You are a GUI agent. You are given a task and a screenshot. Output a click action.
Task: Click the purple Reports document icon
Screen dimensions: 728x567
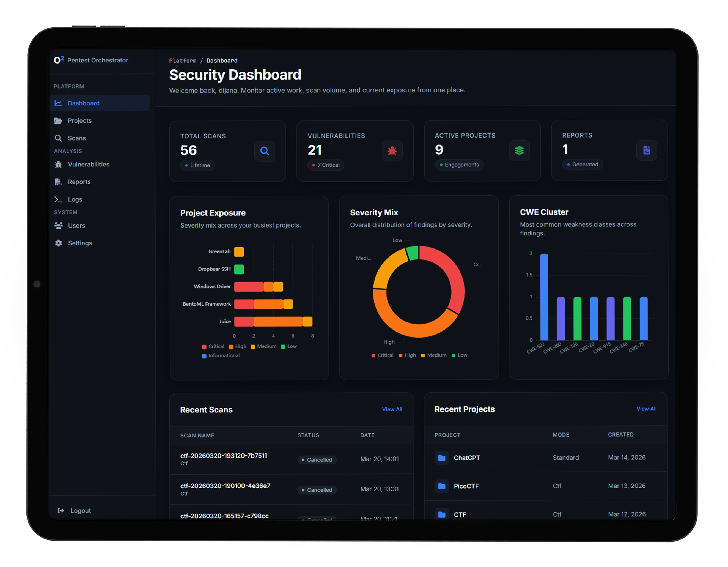point(646,150)
